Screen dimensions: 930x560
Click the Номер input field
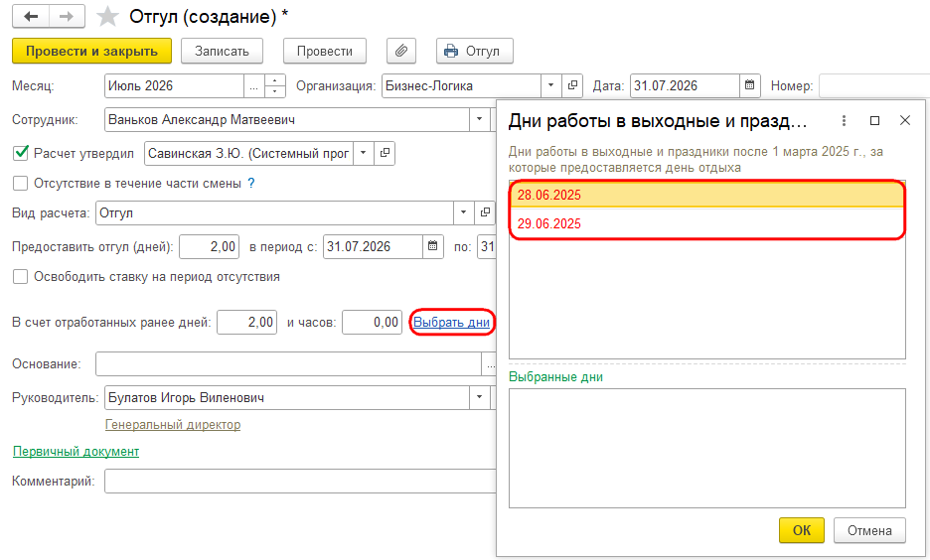point(874,85)
